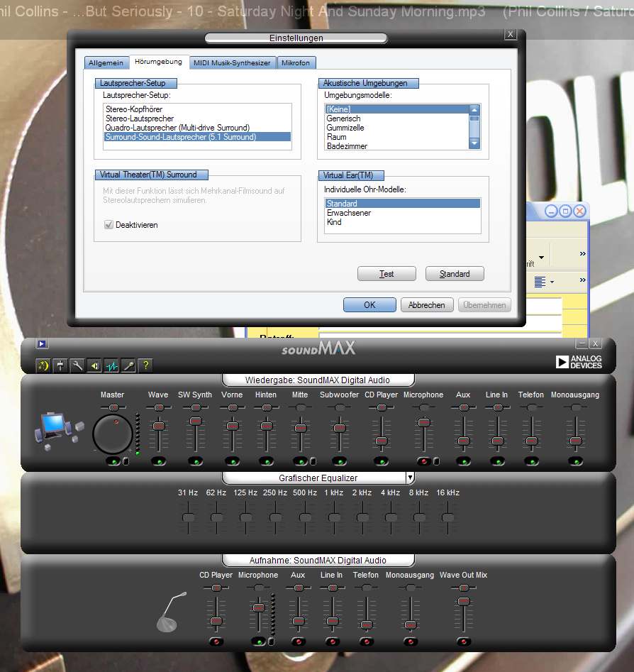The width and height of the screenshot is (634, 672).
Task: Confirm settings with OK
Action: coord(369,305)
